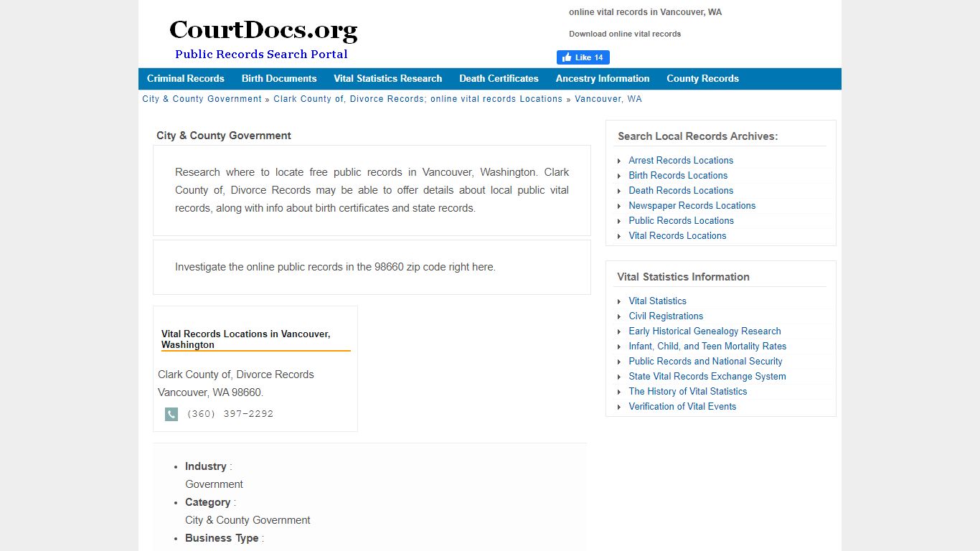The width and height of the screenshot is (980, 551).
Task: Click the arrow bullet beside Verification of Vital Events
Action: coord(619,407)
